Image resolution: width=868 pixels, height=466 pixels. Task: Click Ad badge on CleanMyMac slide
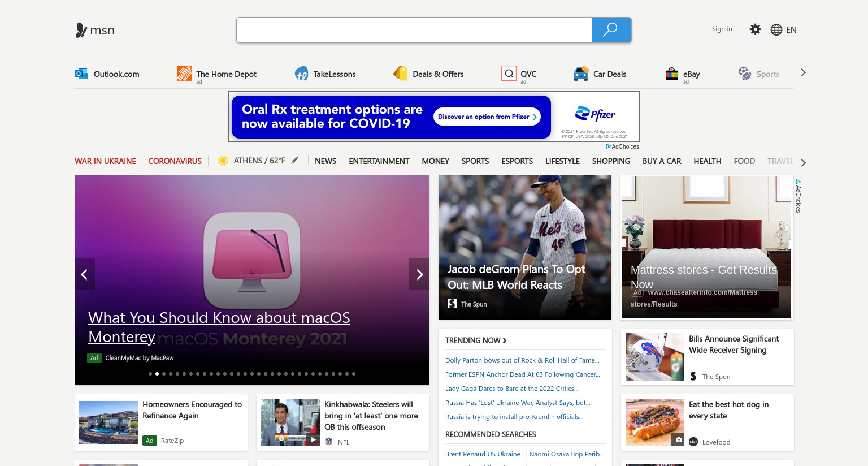94,358
